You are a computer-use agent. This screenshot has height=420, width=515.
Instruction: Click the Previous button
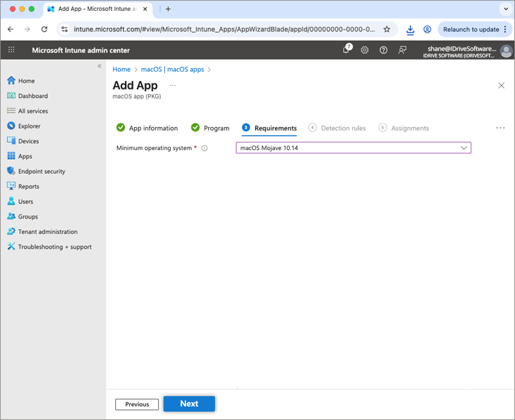pos(137,405)
